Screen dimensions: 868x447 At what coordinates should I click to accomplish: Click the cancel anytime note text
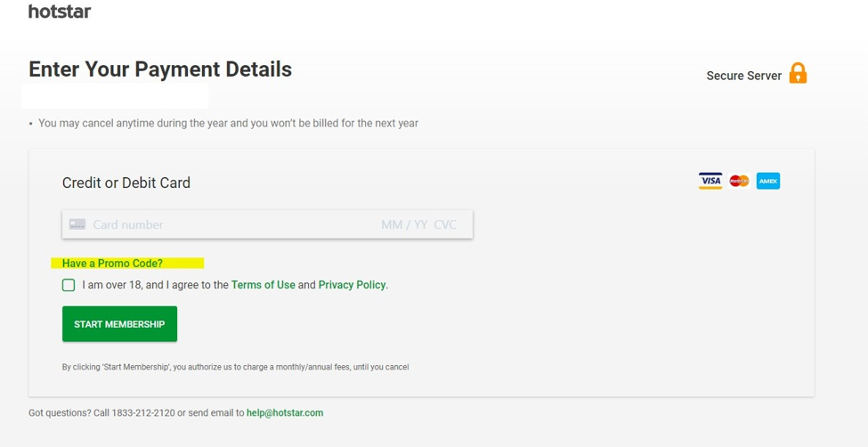pyautogui.click(x=228, y=123)
